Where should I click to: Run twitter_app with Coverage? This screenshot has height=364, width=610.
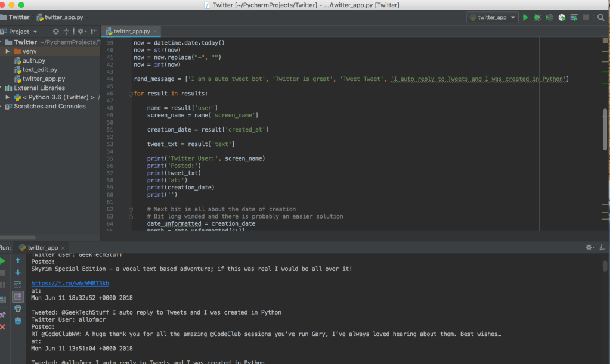549,17
